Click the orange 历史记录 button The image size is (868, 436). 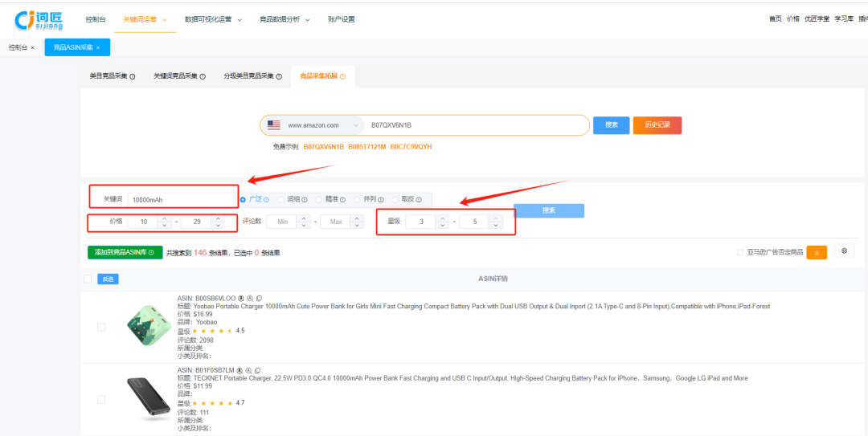(657, 125)
